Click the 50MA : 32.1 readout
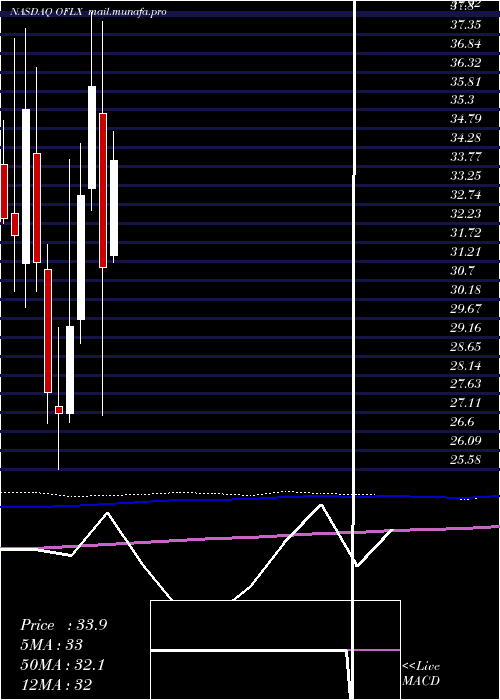 coord(62,665)
